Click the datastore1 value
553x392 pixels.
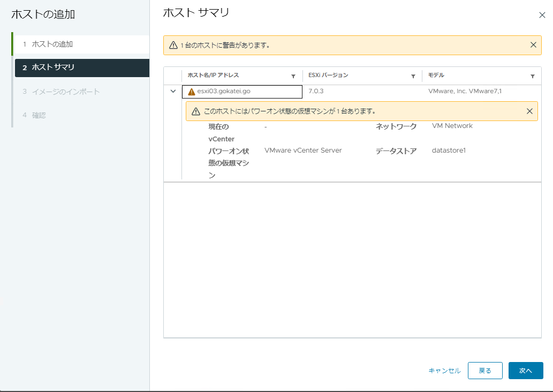[449, 150]
